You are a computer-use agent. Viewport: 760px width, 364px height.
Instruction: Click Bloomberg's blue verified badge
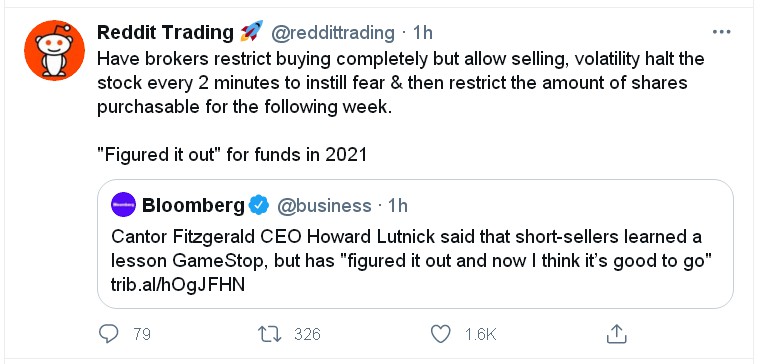(x=259, y=205)
